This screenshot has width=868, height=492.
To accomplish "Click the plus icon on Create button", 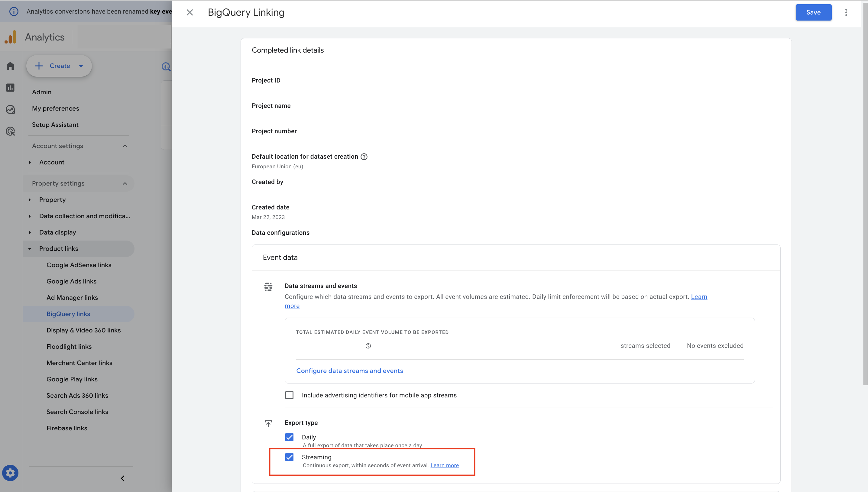I will (39, 66).
